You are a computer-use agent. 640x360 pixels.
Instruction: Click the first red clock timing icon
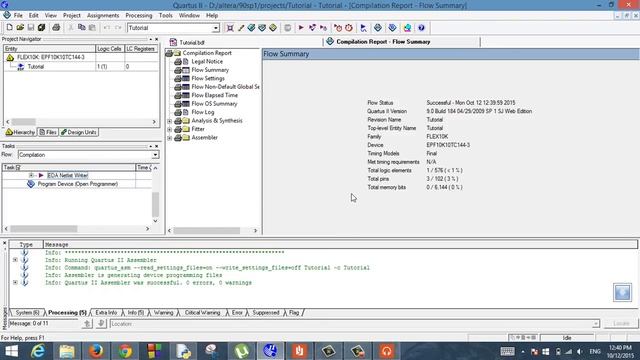tap(338, 28)
